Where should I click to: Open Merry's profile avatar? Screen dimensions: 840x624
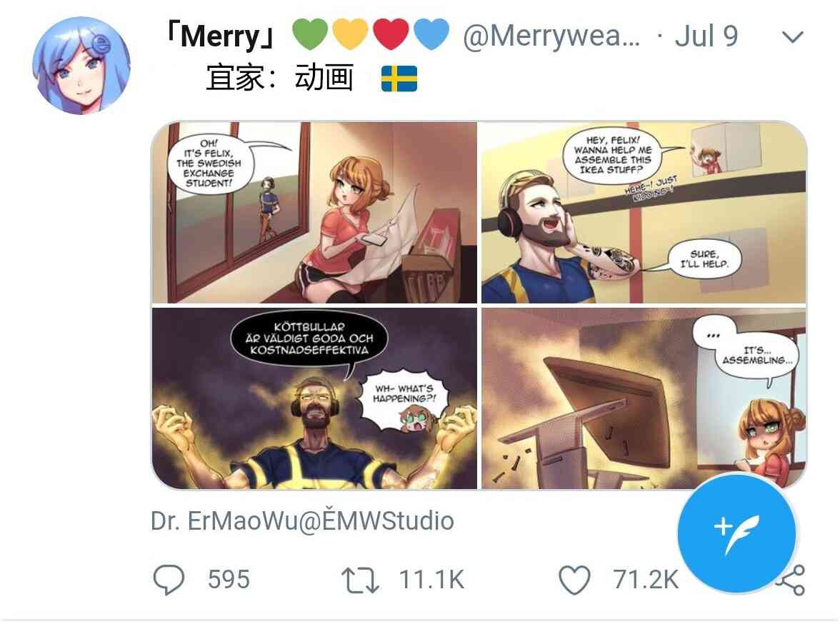pyautogui.click(x=81, y=66)
